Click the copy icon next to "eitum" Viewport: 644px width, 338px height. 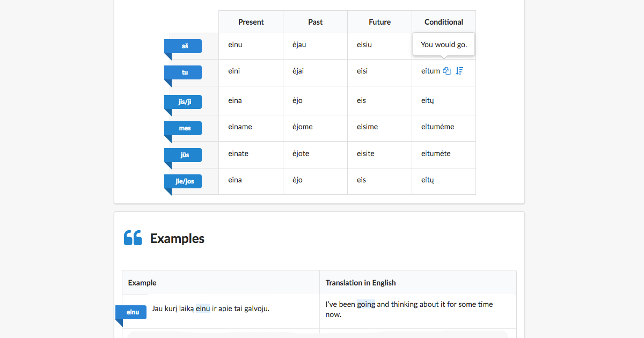(447, 70)
